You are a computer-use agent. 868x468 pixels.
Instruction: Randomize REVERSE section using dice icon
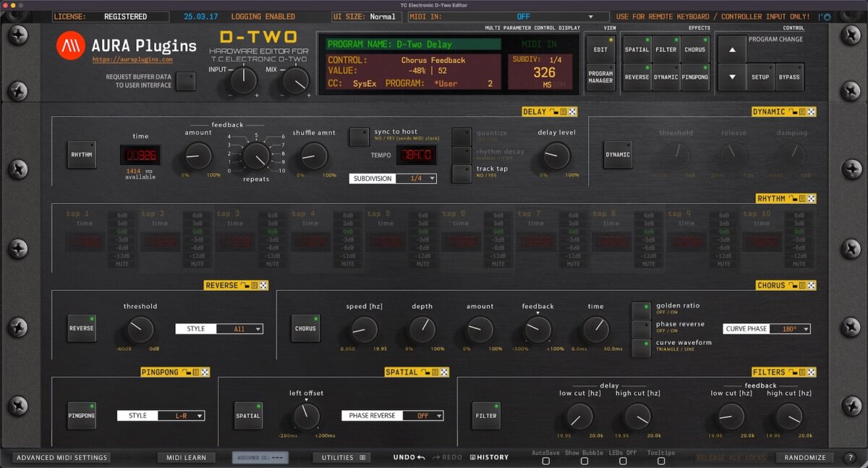click(x=263, y=286)
